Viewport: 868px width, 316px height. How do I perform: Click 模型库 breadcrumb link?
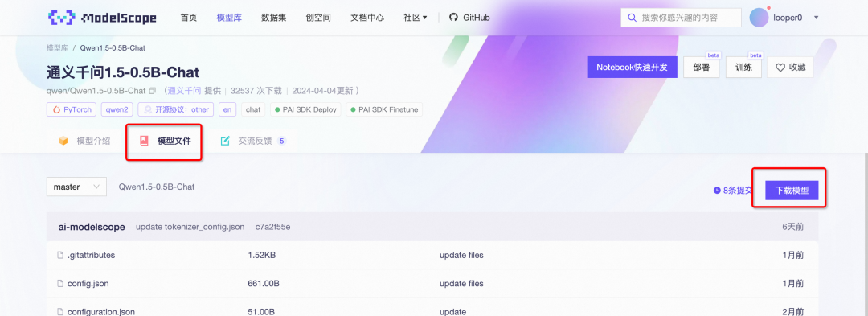(x=58, y=48)
